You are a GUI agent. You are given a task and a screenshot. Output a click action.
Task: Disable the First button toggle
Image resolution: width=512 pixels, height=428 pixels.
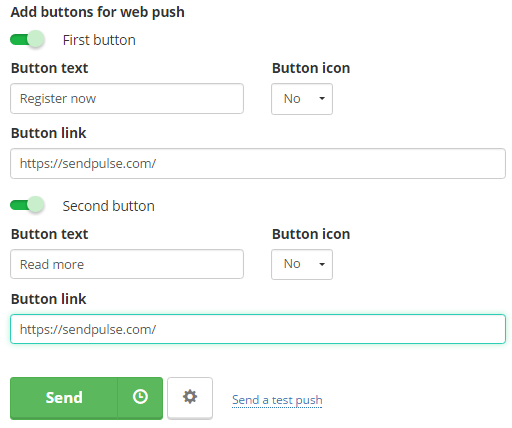27,40
